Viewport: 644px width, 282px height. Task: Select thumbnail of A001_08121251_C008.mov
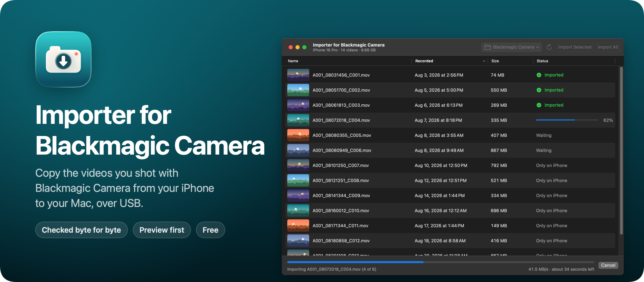298,180
